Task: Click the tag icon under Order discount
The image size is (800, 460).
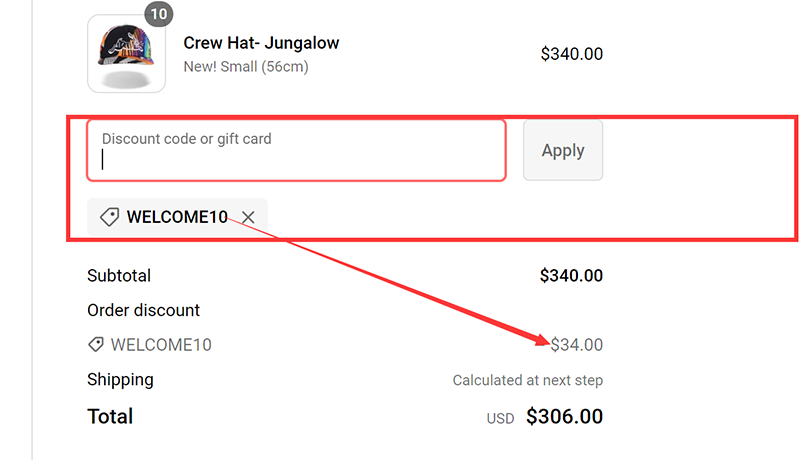Action: point(96,345)
